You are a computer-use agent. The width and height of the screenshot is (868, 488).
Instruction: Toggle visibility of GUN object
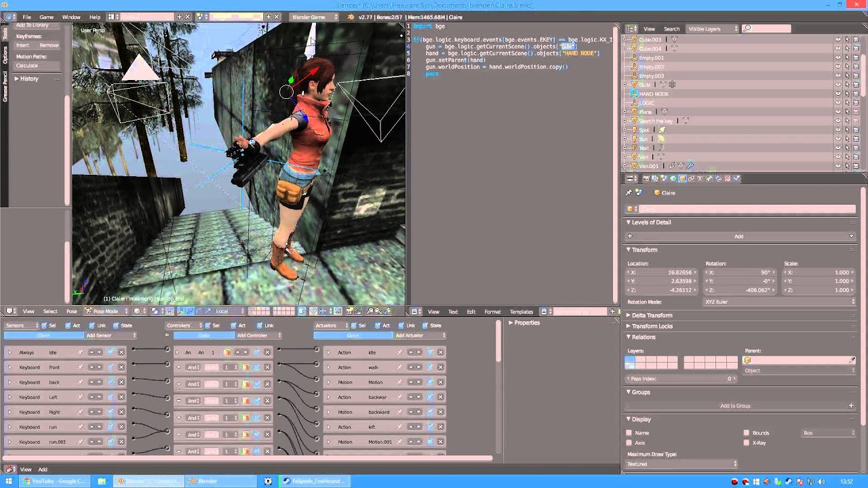coord(837,85)
